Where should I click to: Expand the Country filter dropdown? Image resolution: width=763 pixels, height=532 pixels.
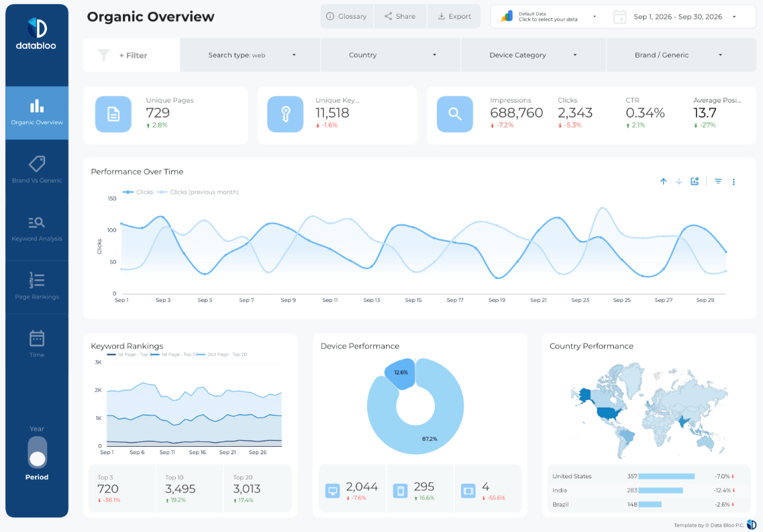pos(391,55)
